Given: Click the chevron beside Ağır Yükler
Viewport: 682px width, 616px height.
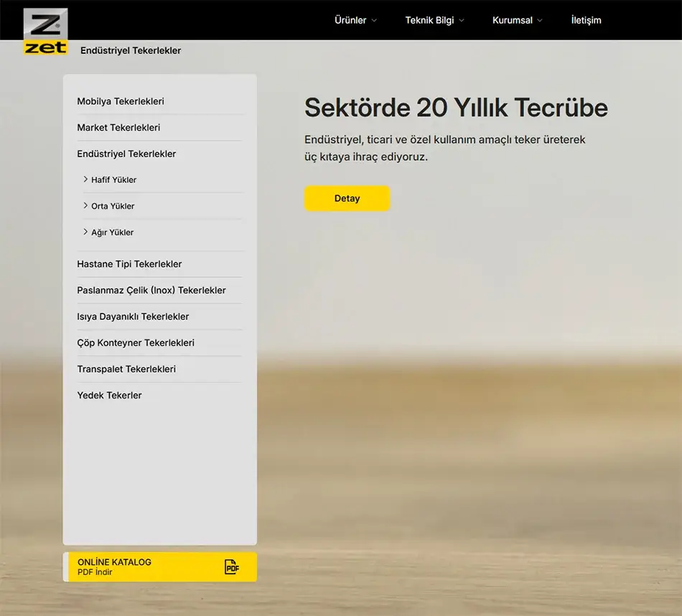Looking at the screenshot, I should [x=85, y=232].
